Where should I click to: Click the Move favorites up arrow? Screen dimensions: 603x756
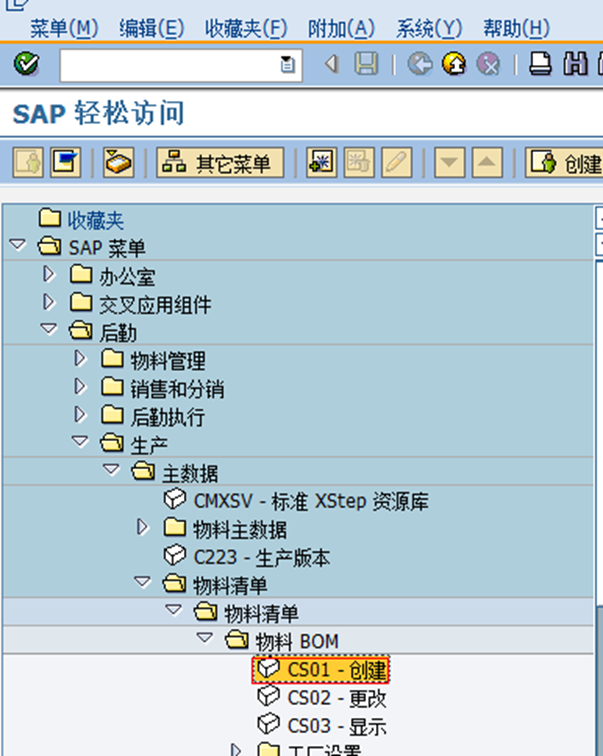pos(487,162)
